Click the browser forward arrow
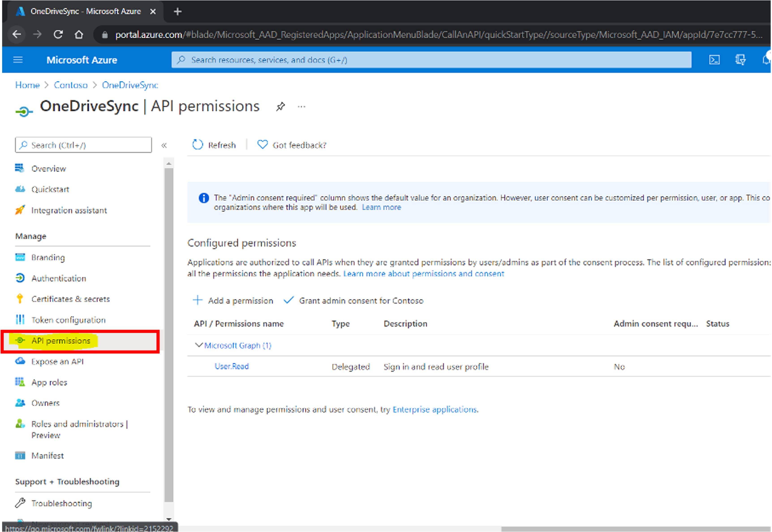 [x=37, y=34]
